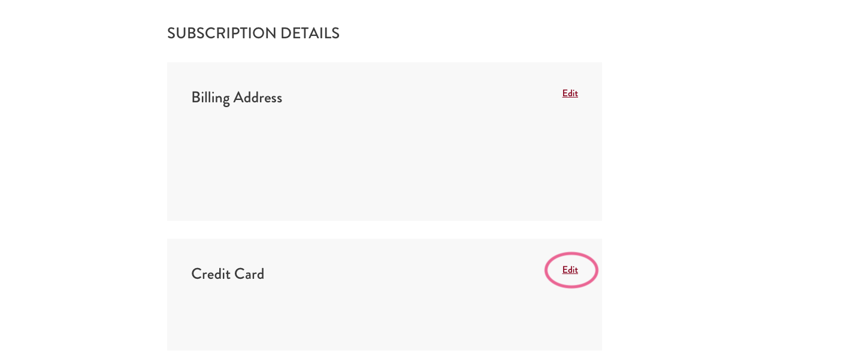868x362 pixels.
Task: Click empty area inside Credit Card panel
Action: 383,317
